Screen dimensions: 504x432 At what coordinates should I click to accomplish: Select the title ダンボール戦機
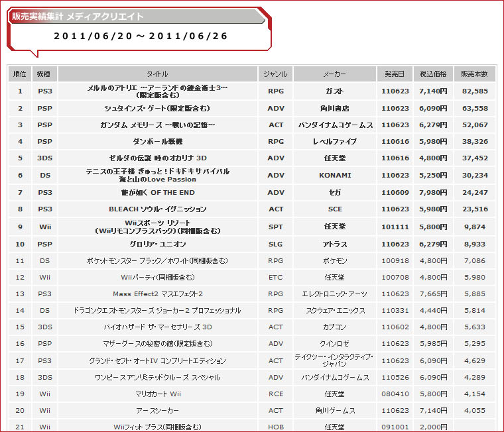click(x=158, y=141)
